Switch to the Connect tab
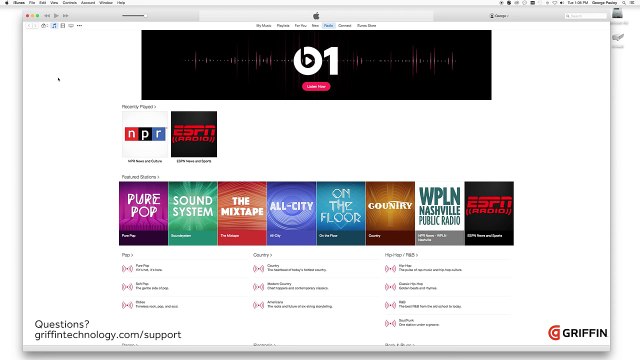Viewport: 640px width, 360px height. point(345,26)
